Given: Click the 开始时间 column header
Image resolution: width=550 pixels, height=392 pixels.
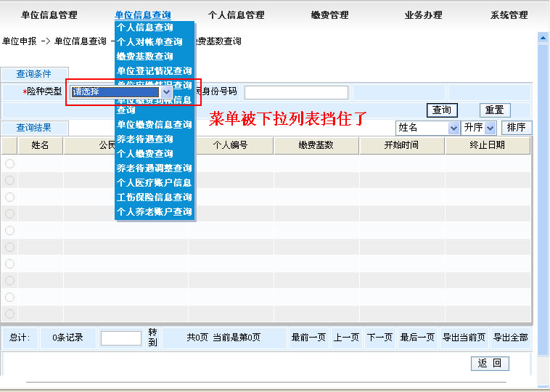Looking at the screenshot, I should pyautogui.click(x=402, y=145).
